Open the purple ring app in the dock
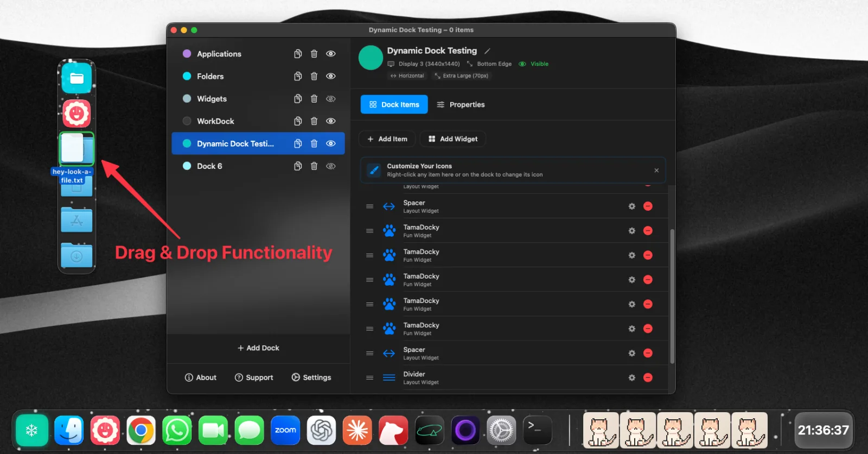 coord(465,431)
